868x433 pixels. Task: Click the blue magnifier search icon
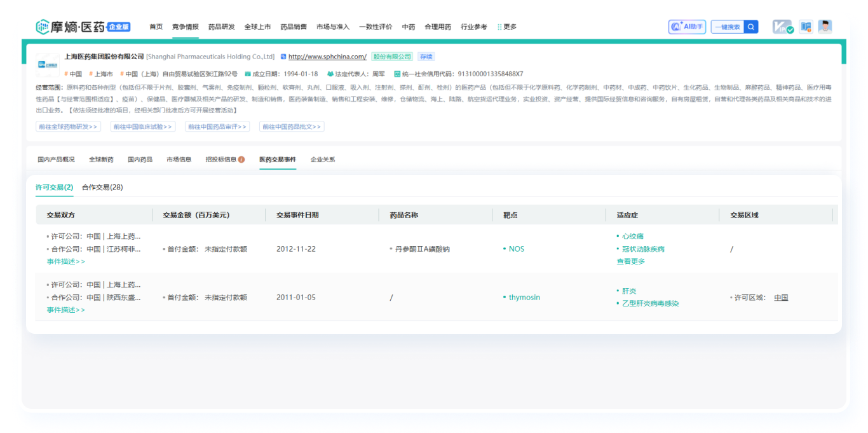750,27
